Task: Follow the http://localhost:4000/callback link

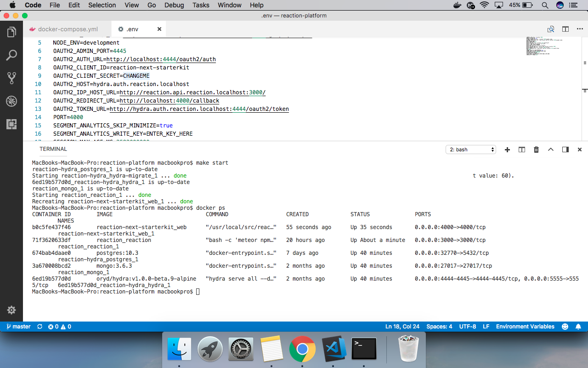Action: [170, 101]
